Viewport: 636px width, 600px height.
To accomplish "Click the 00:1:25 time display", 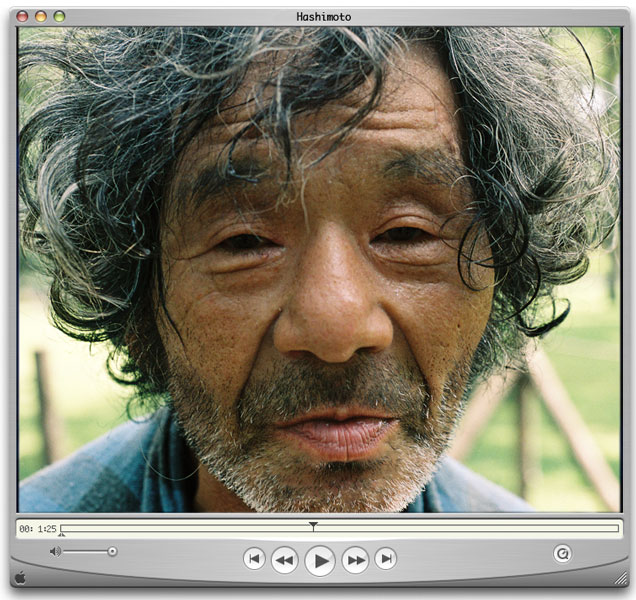I will [38, 529].
